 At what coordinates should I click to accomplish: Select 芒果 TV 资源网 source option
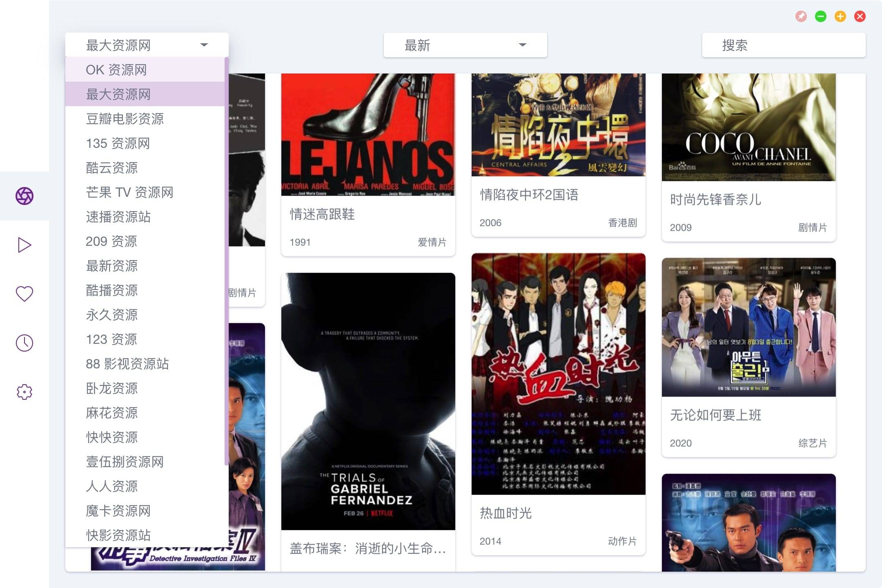click(x=129, y=192)
